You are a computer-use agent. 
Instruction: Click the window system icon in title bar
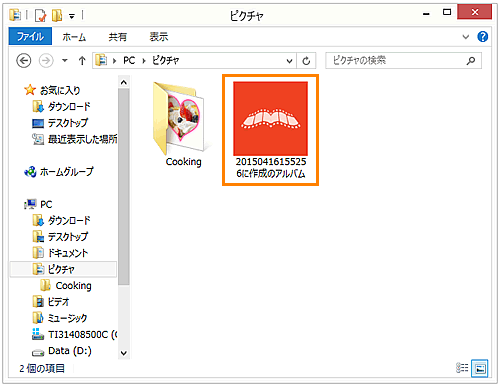[15, 15]
